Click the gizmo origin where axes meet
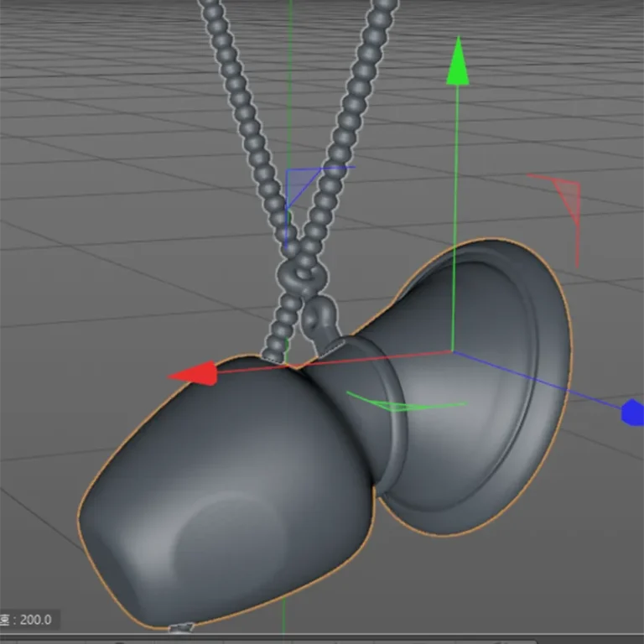Screen dimensions: 644x644 tap(453, 351)
